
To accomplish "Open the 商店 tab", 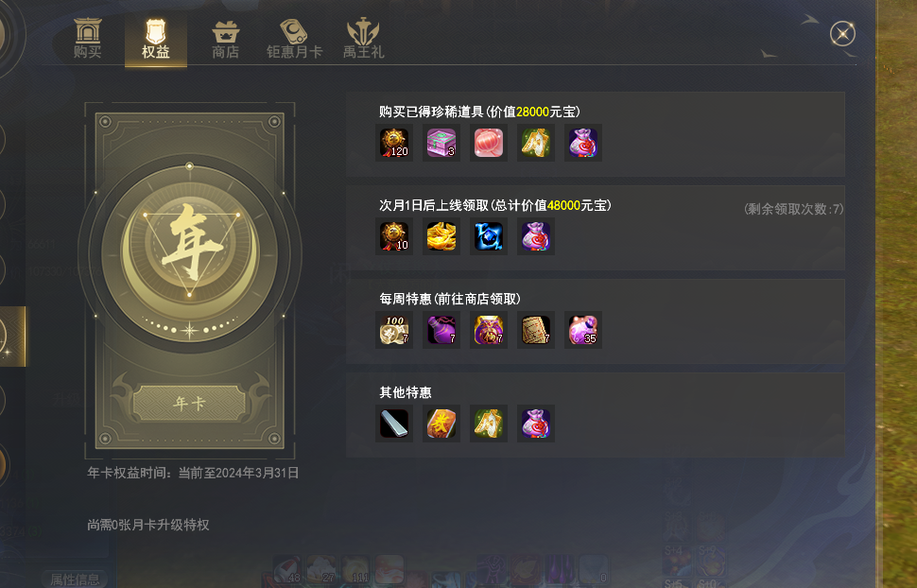I will click(x=226, y=39).
